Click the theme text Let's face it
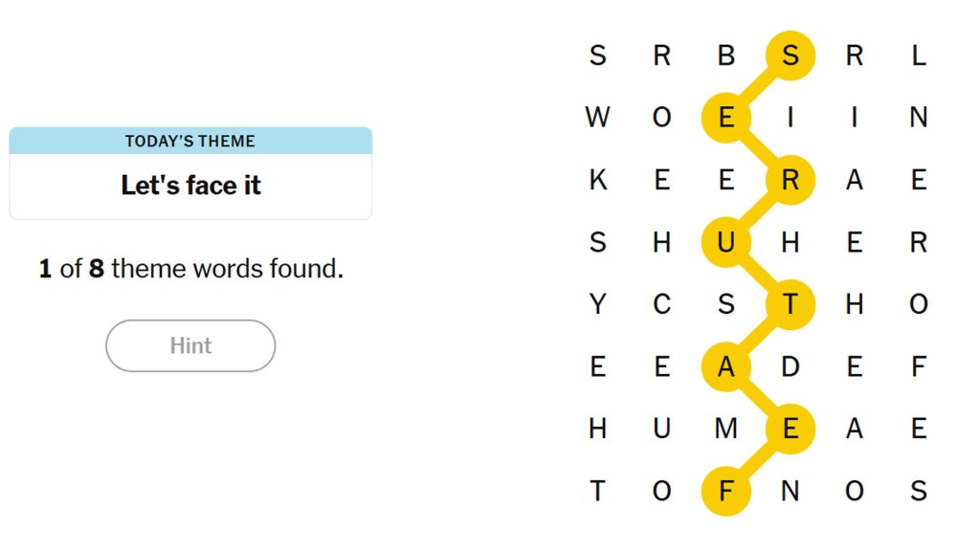This screenshot has height=551, width=980. click(189, 186)
